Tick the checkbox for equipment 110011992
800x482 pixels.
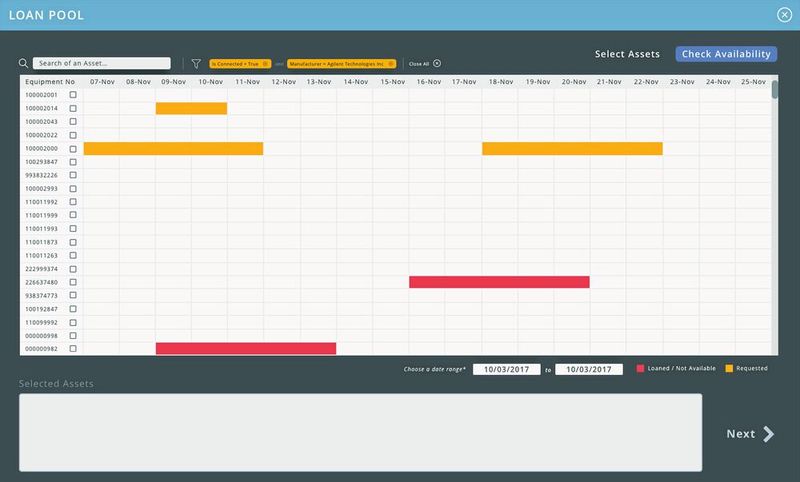click(x=73, y=202)
